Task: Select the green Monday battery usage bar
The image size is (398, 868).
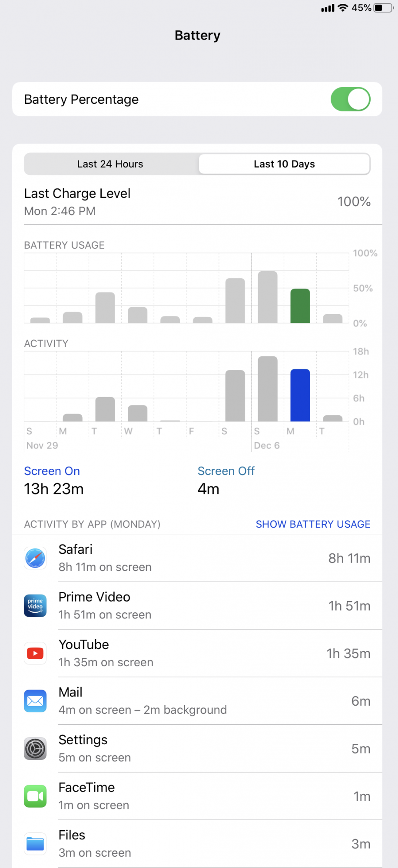Action: [x=300, y=306]
